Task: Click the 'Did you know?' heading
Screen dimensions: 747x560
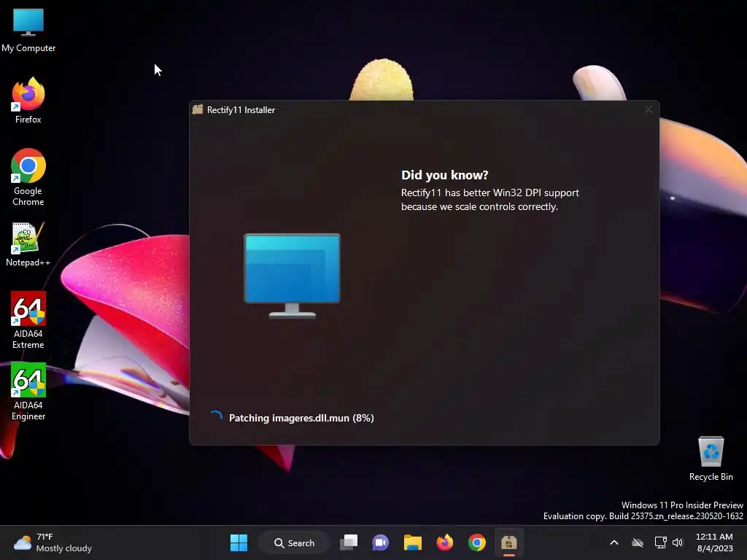Action: click(x=444, y=175)
